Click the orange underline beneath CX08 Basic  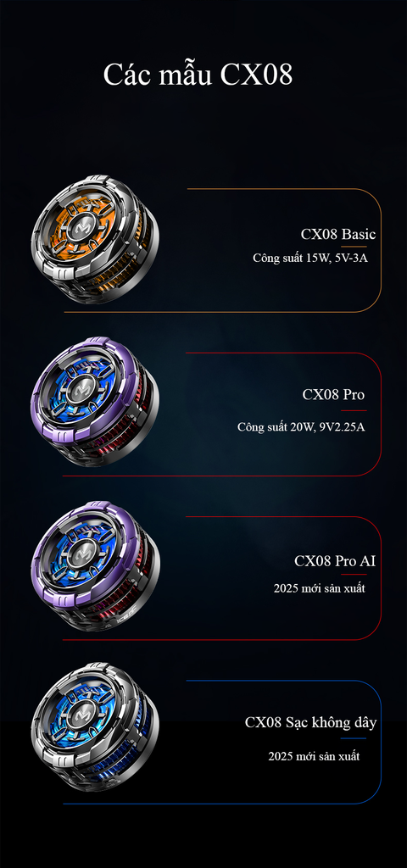pos(354,247)
